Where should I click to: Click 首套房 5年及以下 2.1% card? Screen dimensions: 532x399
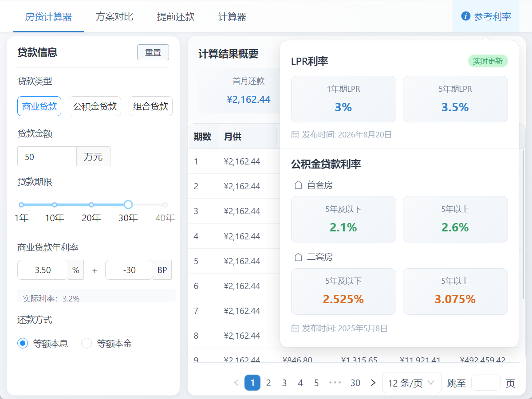[x=343, y=219]
